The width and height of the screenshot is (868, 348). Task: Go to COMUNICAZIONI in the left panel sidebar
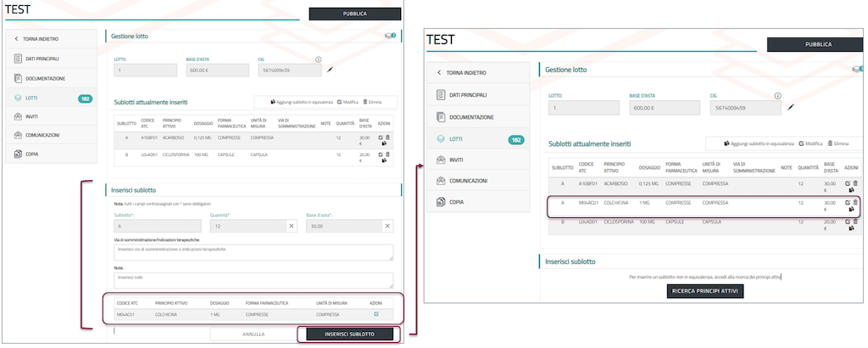point(42,135)
